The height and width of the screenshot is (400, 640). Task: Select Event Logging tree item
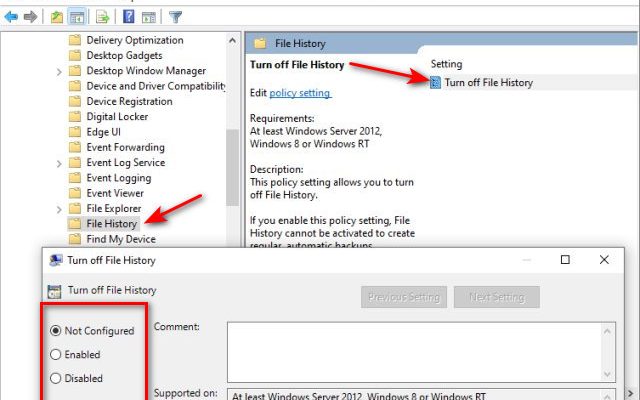[119, 178]
